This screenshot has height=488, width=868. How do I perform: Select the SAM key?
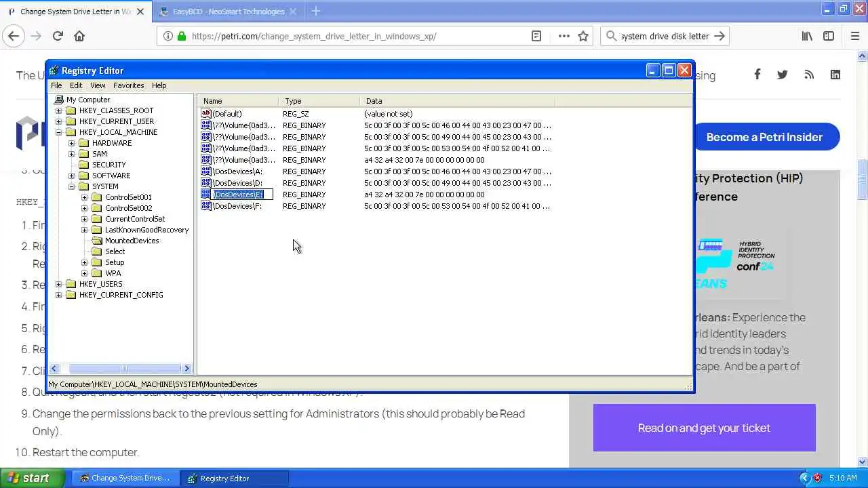[100, 154]
